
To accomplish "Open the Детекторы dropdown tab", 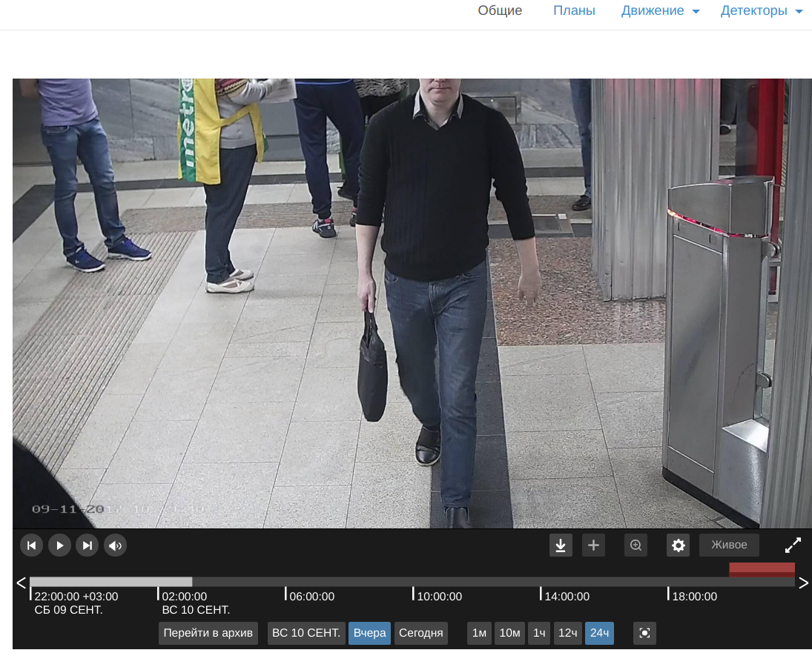I will click(762, 10).
